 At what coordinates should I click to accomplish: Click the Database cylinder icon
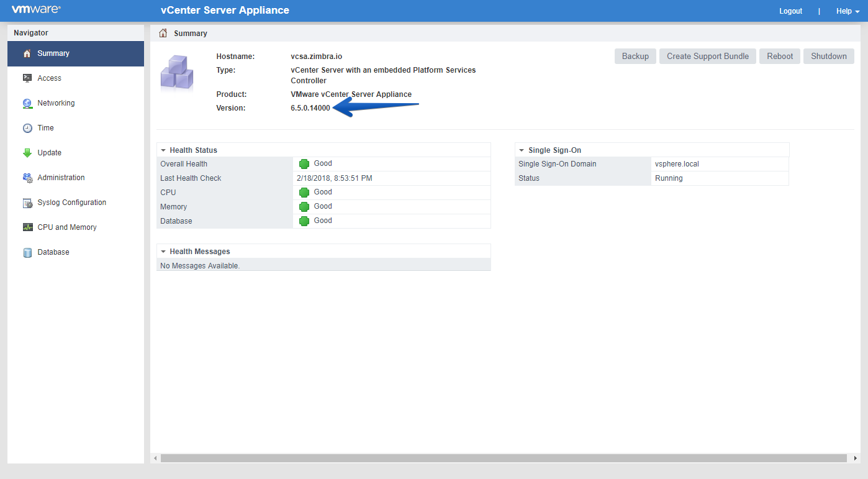[27, 252]
